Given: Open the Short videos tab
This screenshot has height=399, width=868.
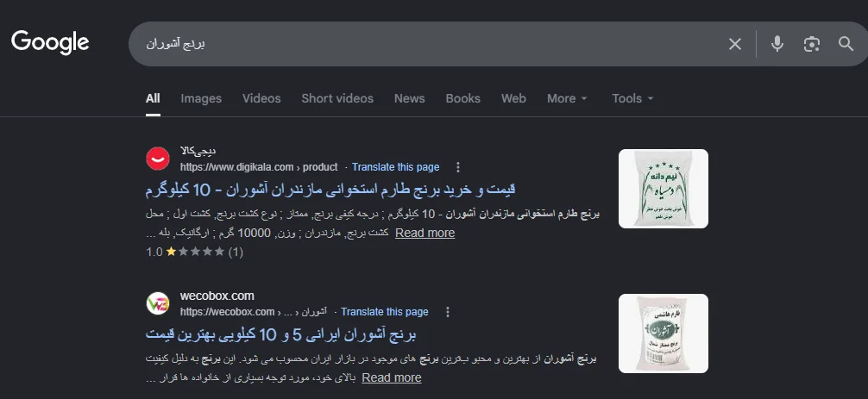Looking at the screenshot, I should pyautogui.click(x=337, y=98).
